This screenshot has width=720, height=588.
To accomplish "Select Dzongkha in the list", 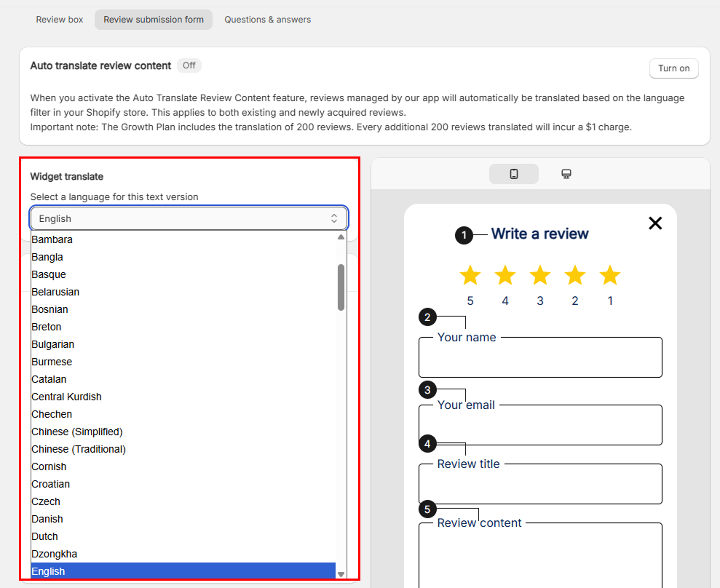I will click(x=183, y=554).
